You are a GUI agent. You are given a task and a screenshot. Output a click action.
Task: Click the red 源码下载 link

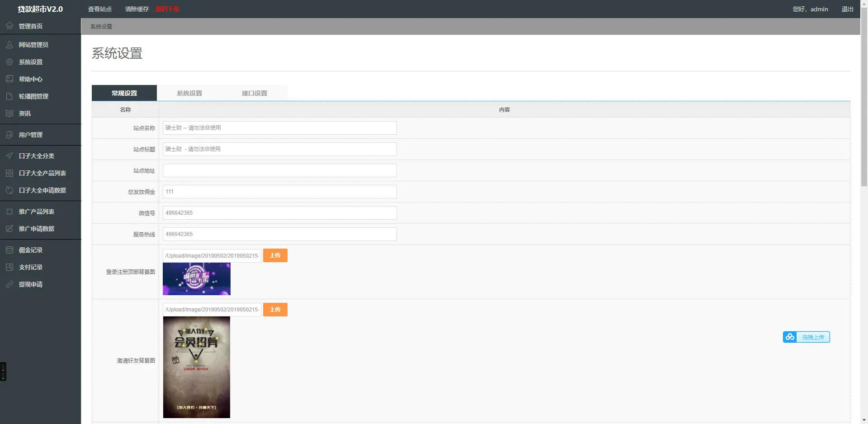pos(167,9)
